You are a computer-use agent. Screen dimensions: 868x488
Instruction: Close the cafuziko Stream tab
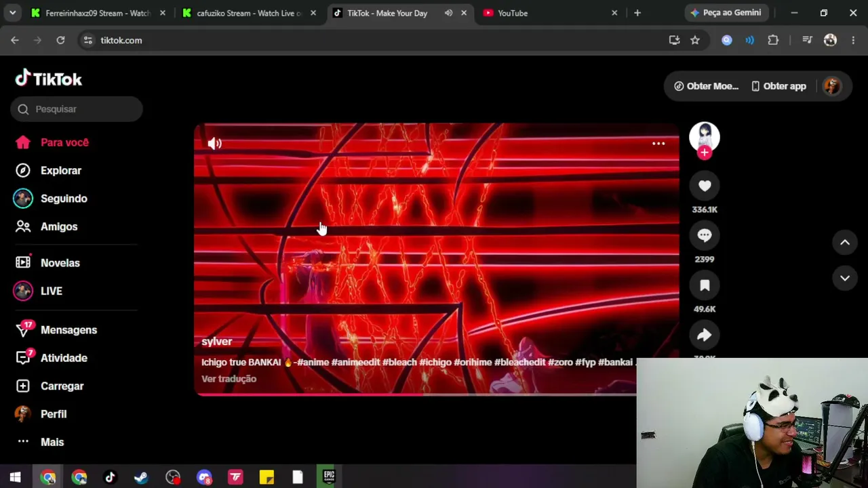(313, 13)
